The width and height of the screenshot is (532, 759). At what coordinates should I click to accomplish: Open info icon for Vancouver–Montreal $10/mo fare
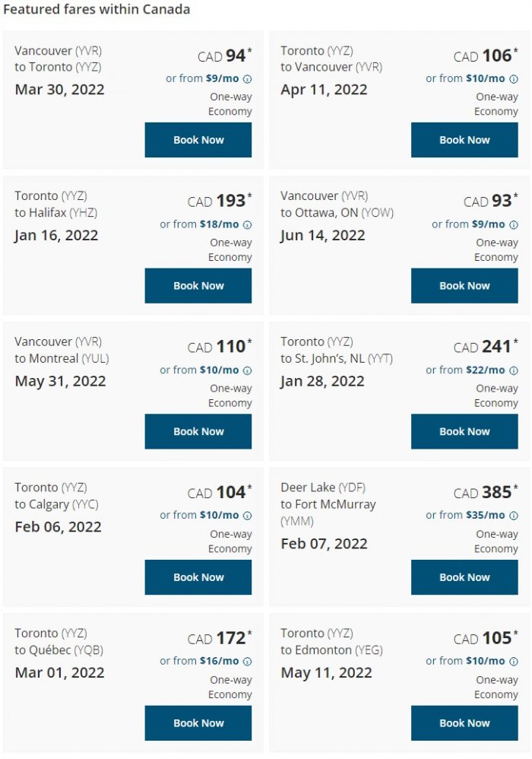pyautogui.click(x=247, y=370)
